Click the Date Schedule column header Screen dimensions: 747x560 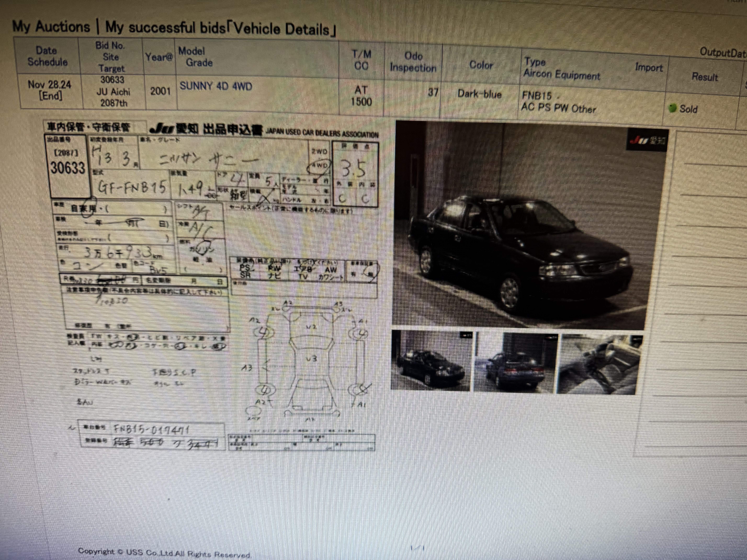(47, 56)
